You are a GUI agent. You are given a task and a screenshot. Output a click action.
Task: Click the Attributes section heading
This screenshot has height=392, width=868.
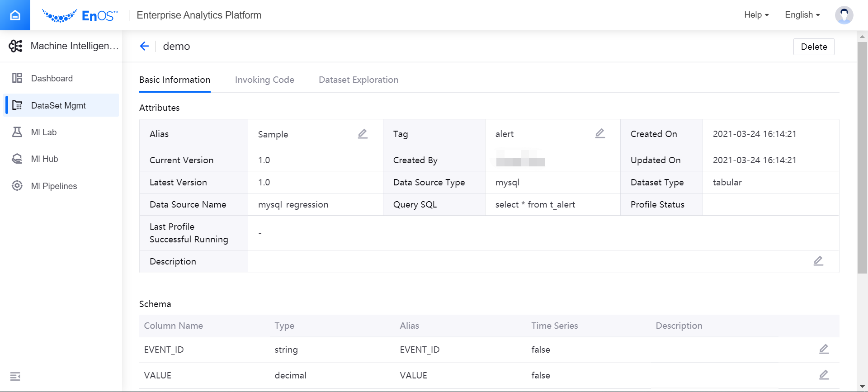[159, 108]
